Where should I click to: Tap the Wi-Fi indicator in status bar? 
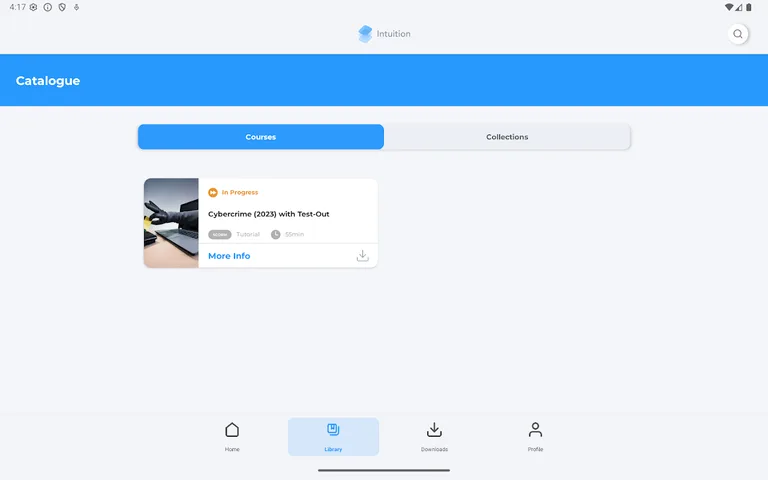(729, 7)
